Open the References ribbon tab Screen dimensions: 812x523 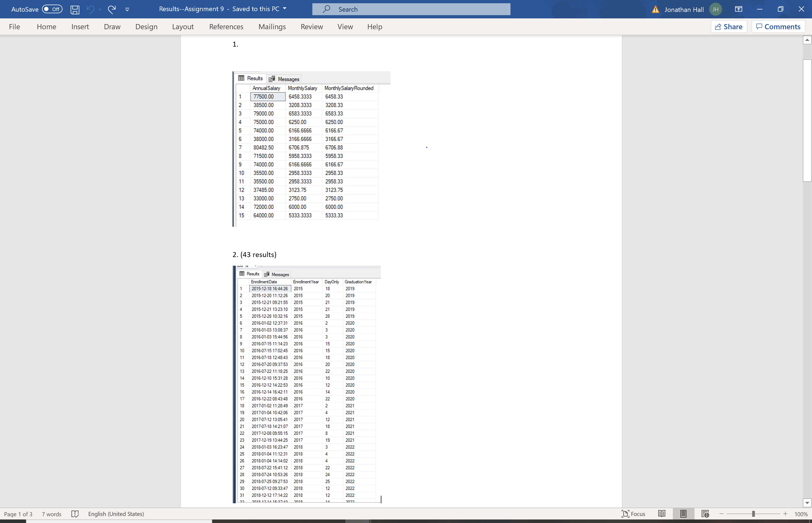226,27
